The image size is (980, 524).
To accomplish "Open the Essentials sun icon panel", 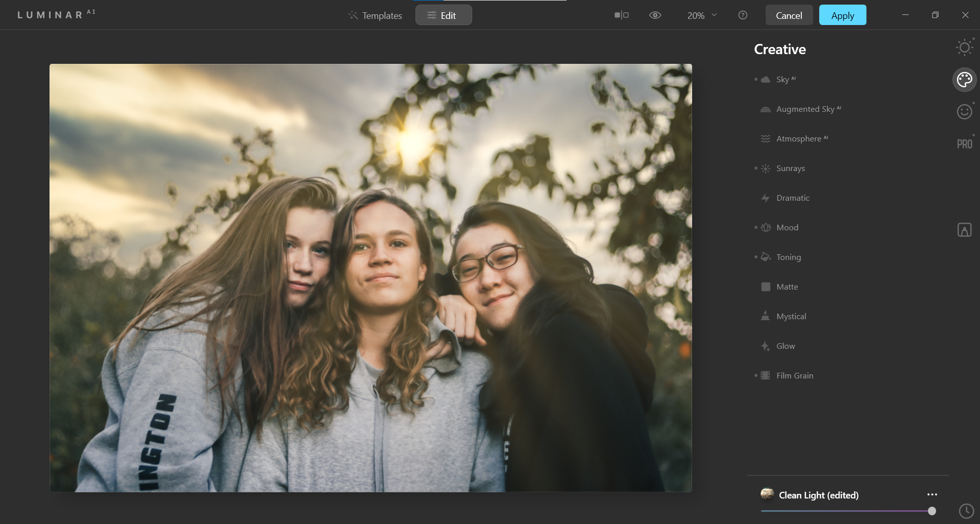I will [x=964, y=48].
